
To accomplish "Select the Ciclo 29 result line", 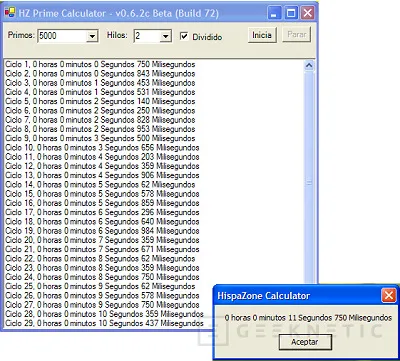I will (104, 323).
